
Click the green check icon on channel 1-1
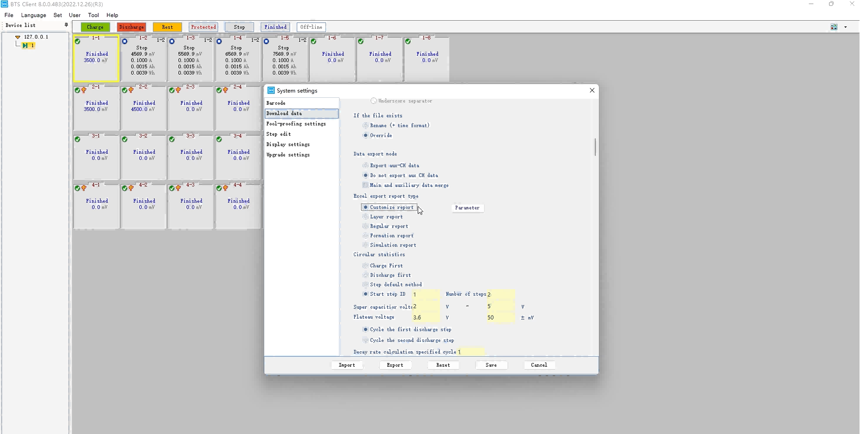pyautogui.click(x=78, y=41)
